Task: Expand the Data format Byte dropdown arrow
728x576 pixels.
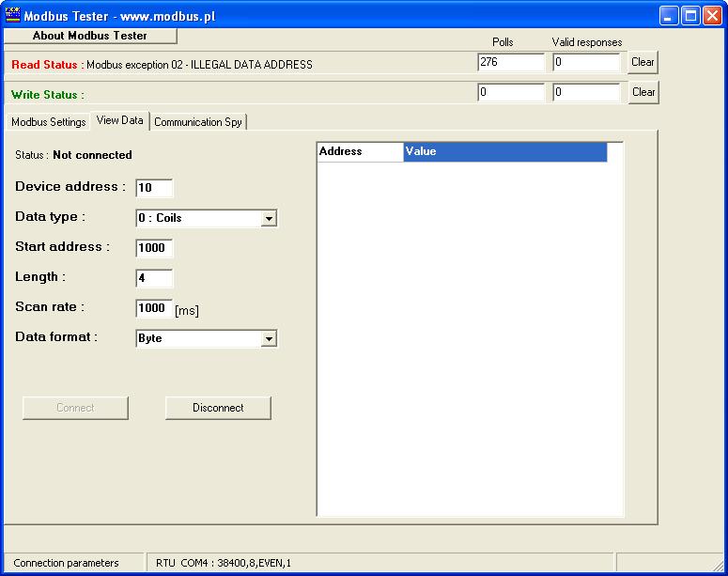Action: point(269,338)
